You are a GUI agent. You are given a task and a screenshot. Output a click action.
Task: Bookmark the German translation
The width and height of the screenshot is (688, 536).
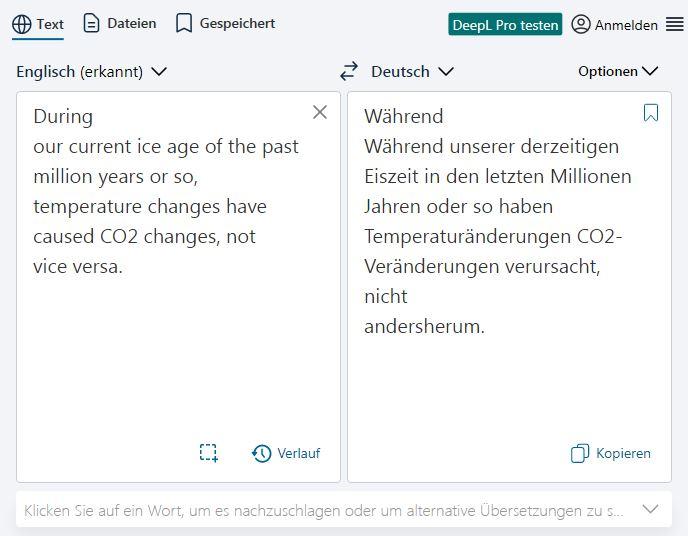tap(651, 113)
